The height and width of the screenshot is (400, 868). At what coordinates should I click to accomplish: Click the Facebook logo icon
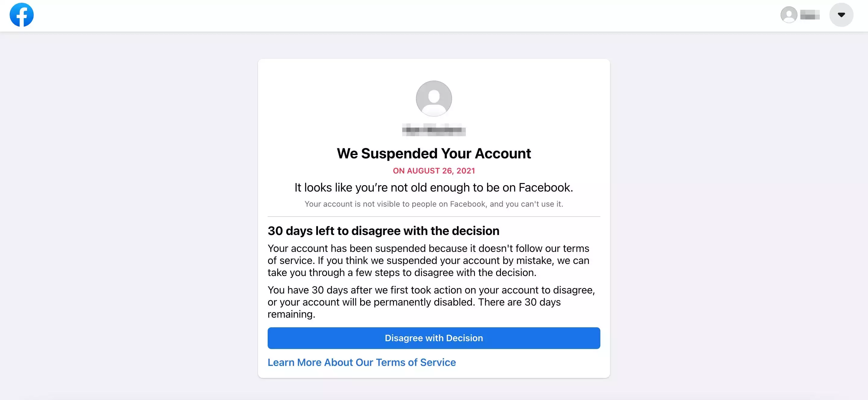coord(22,15)
